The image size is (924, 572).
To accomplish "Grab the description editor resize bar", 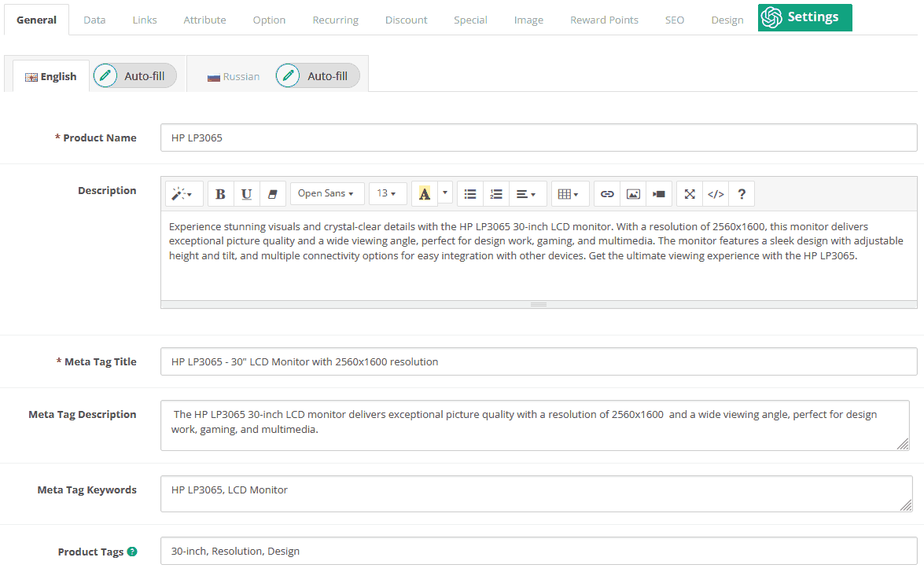I will pos(539,305).
